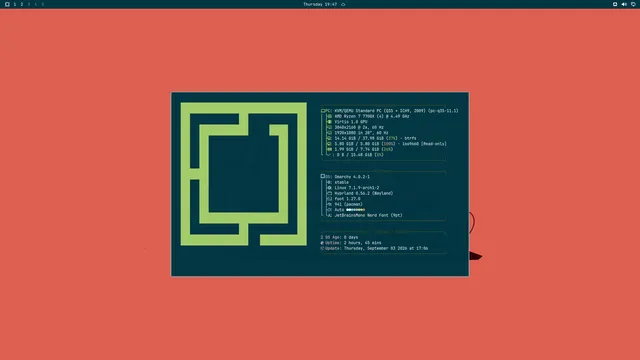
Task: Switch to workspace 1
Action: coord(15,4)
